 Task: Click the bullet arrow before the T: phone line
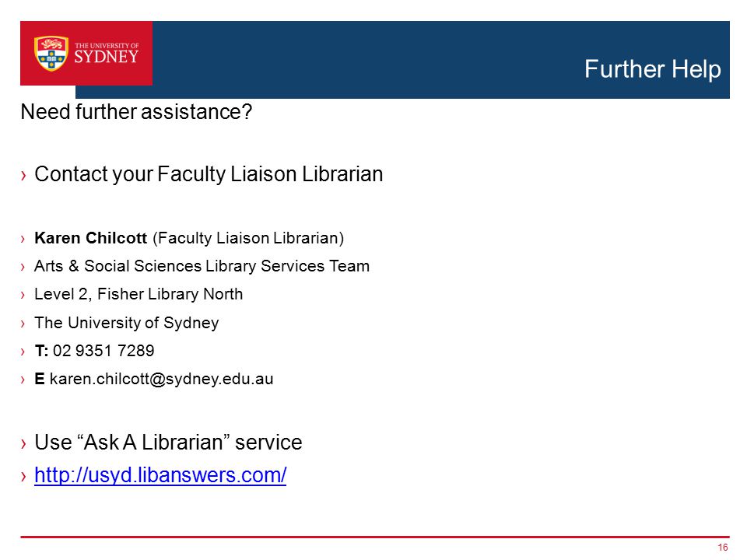point(23,352)
